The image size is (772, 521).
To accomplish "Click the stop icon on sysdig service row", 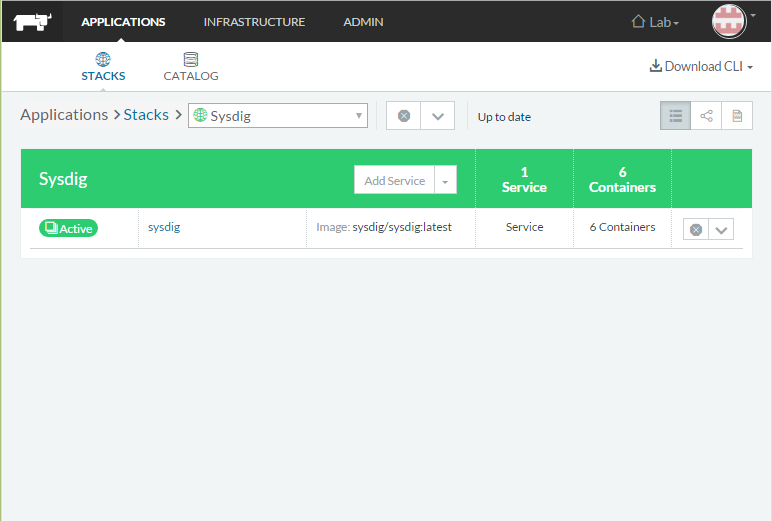I will click(696, 229).
